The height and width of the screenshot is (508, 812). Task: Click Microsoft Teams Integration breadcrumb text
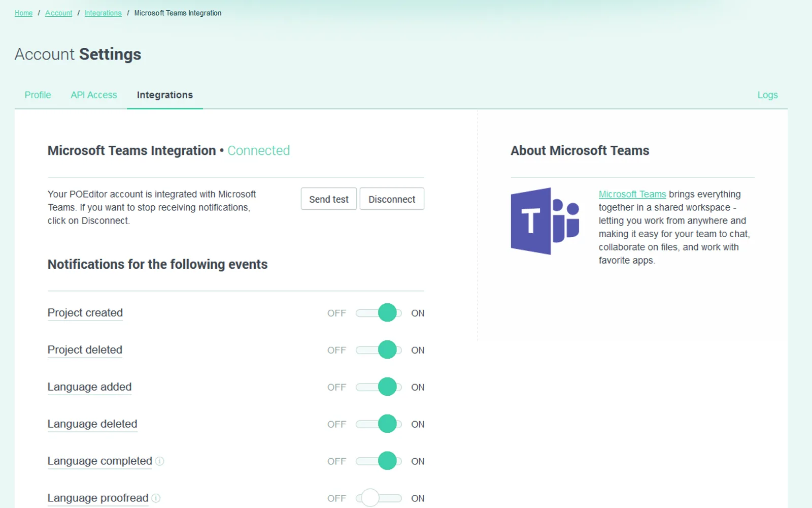[178, 13]
